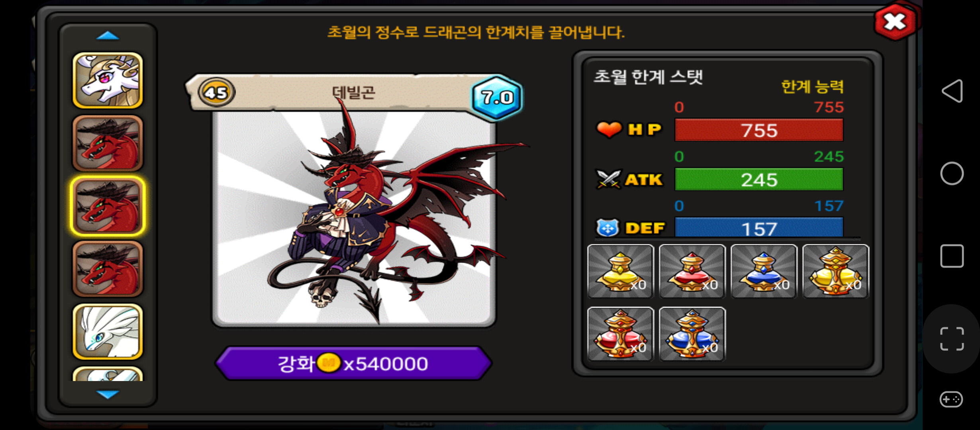Select the large yellow essence potion

(835, 271)
